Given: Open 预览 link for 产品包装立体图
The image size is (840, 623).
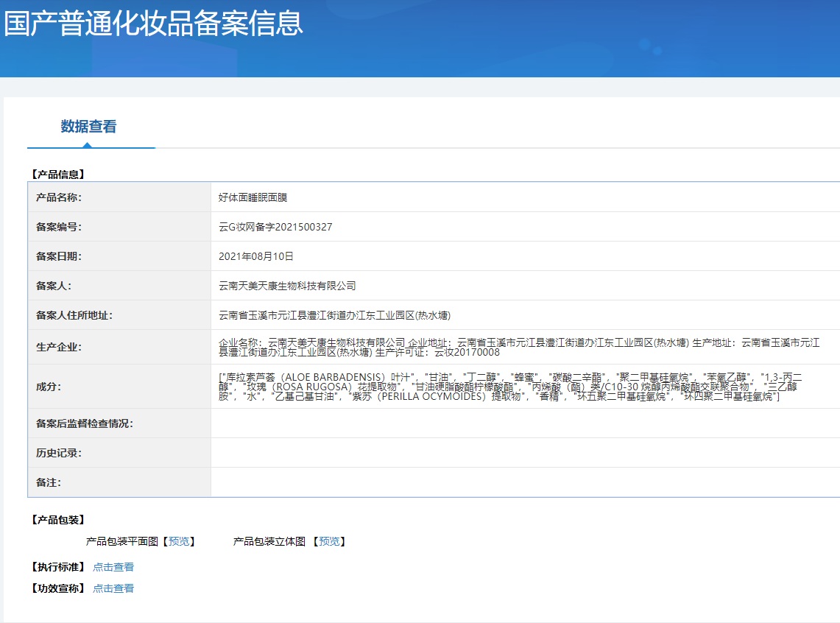Looking at the screenshot, I should click(x=329, y=542).
